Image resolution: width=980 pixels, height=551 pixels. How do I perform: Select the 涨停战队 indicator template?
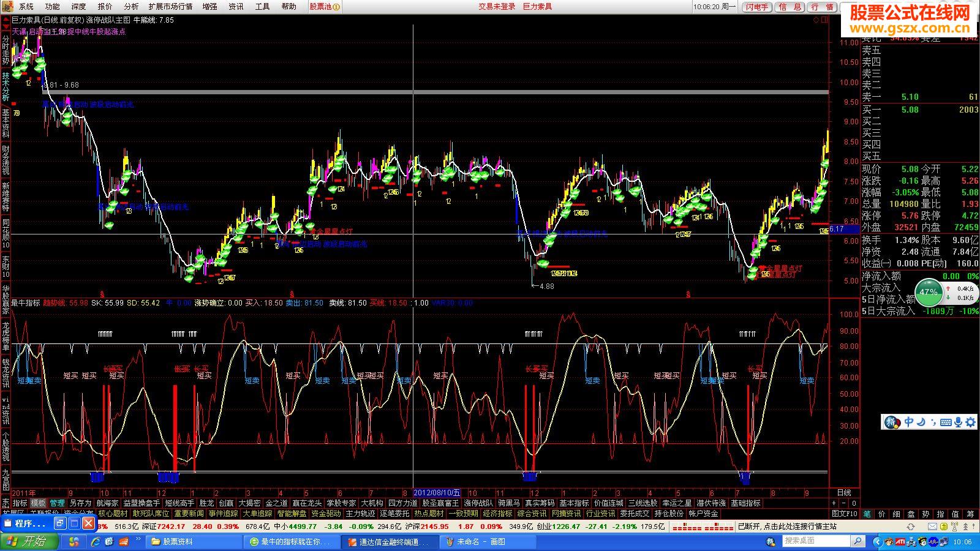pos(478,503)
